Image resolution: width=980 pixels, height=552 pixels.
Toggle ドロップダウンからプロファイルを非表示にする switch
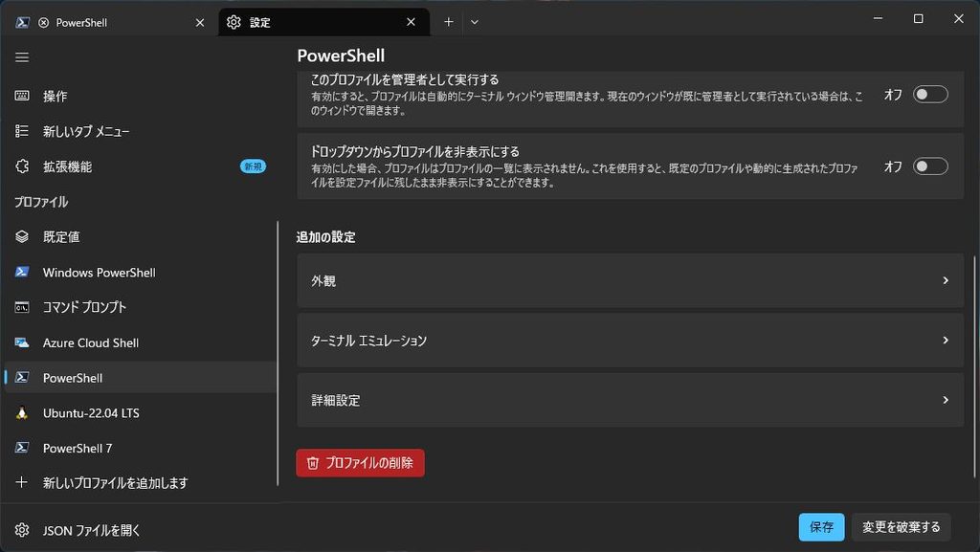(930, 166)
